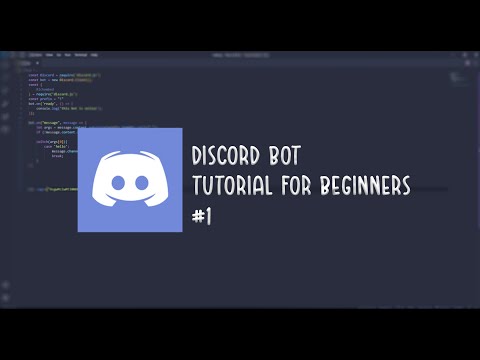Open the Run menu
This screenshot has width=480, height=360.
coord(68,55)
